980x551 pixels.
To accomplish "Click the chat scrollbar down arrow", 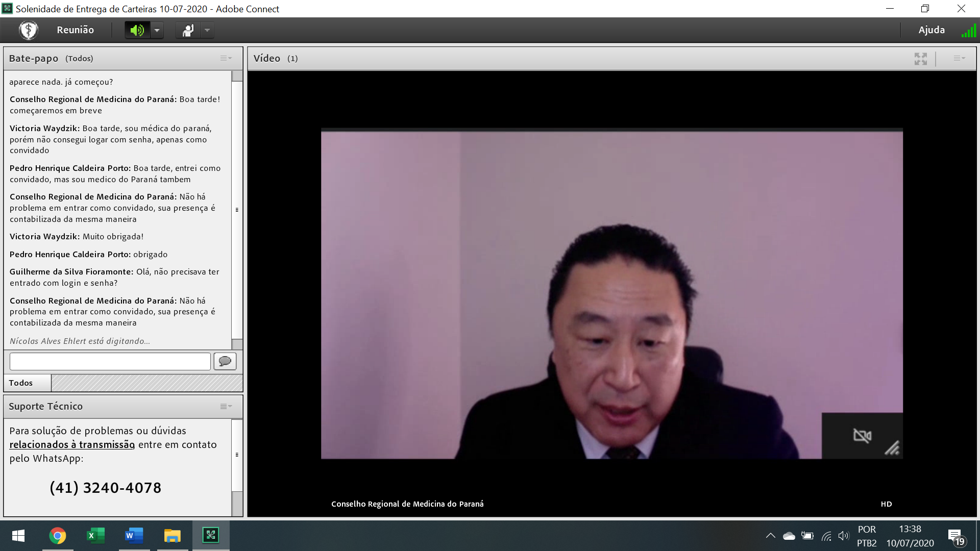I will pyautogui.click(x=237, y=344).
